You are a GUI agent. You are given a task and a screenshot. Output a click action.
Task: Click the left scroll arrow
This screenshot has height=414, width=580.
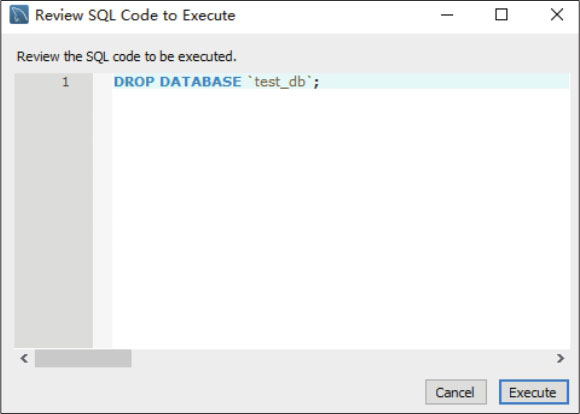(x=24, y=358)
